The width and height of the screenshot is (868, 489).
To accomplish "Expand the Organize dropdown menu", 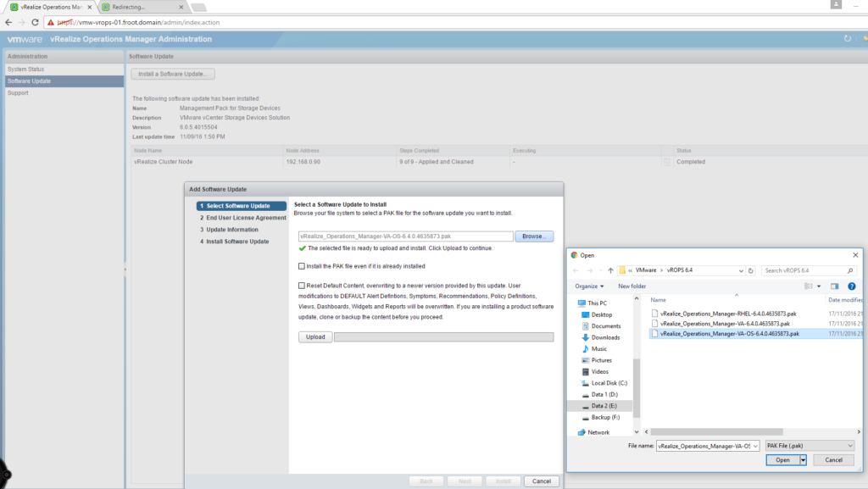I will pos(589,286).
